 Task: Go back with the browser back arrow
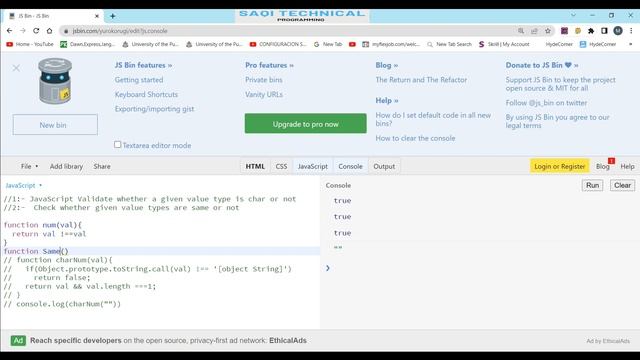[x=9, y=31]
